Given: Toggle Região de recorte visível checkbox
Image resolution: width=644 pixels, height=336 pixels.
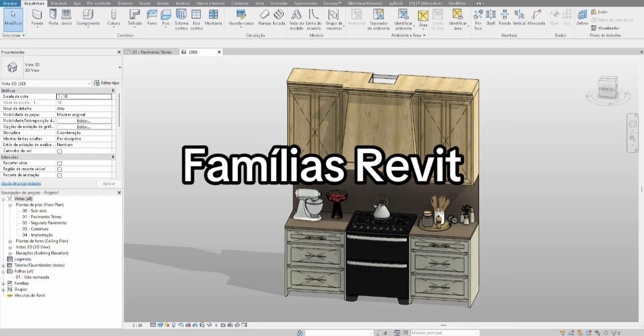Looking at the screenshot, I should click(59, 169).
